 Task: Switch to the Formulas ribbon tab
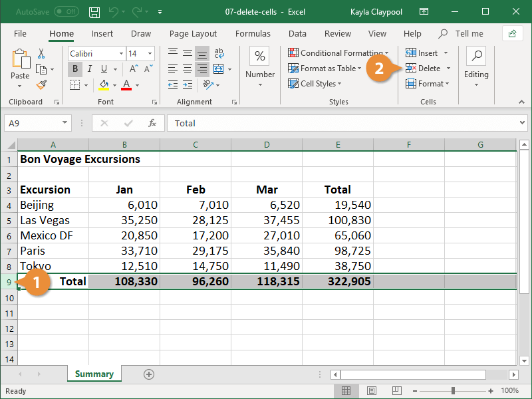point(253,33)
